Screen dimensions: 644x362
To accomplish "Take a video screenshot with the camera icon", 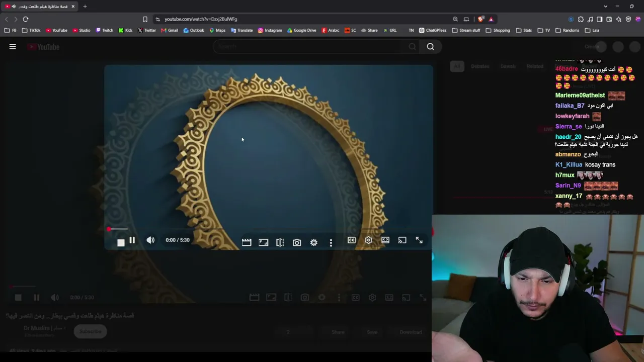I will click(x=297, y=243).
